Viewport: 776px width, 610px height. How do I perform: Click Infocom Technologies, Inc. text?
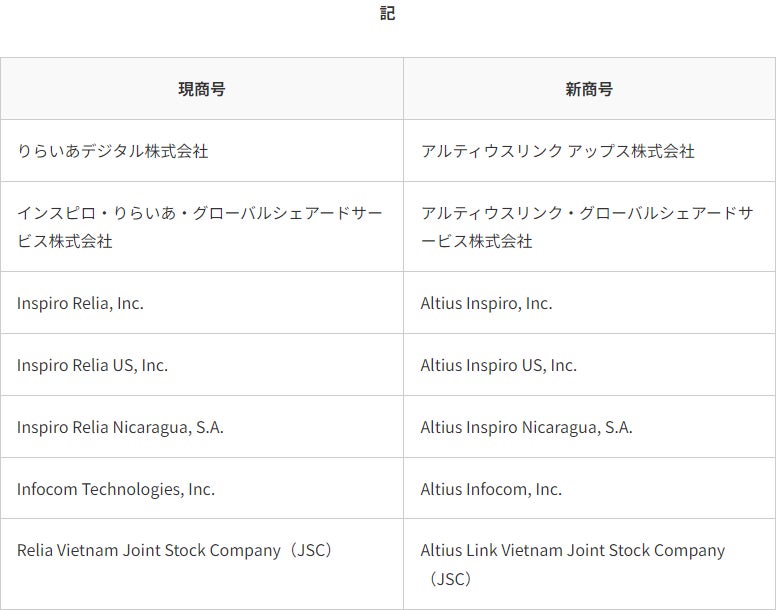tap(116, 489)
